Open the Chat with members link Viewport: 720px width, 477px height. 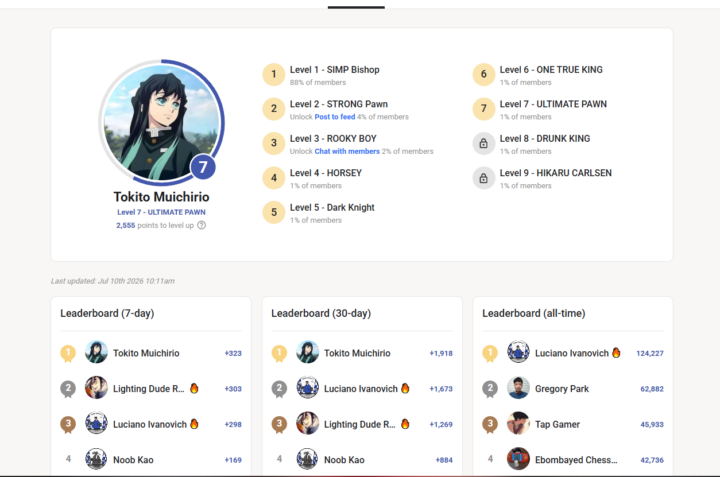click(347, 151)
